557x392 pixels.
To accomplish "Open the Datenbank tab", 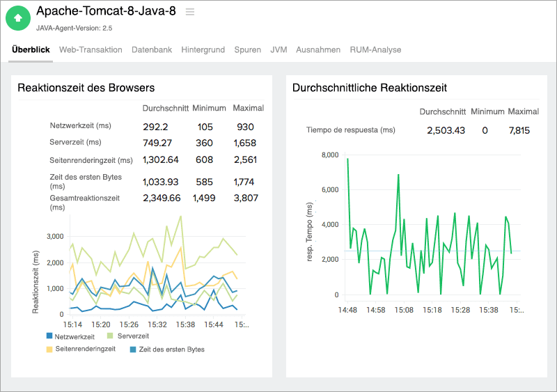I will click(152, 50).
